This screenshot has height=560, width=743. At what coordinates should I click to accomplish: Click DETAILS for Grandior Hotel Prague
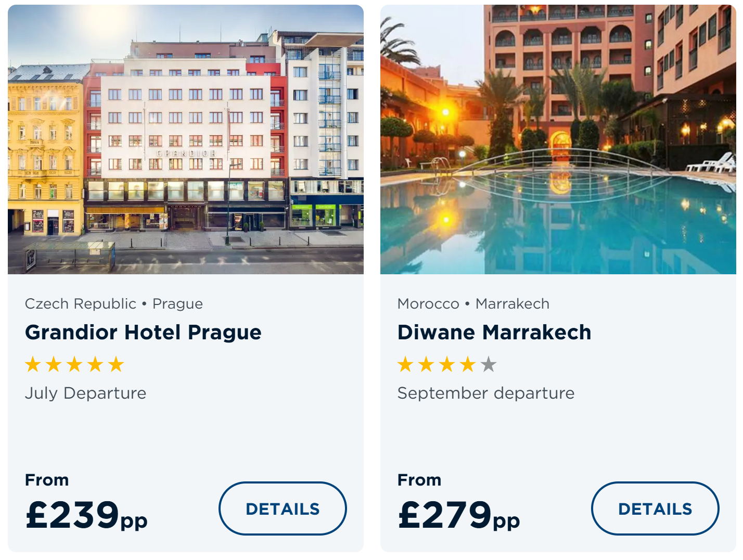click(283, 508)
